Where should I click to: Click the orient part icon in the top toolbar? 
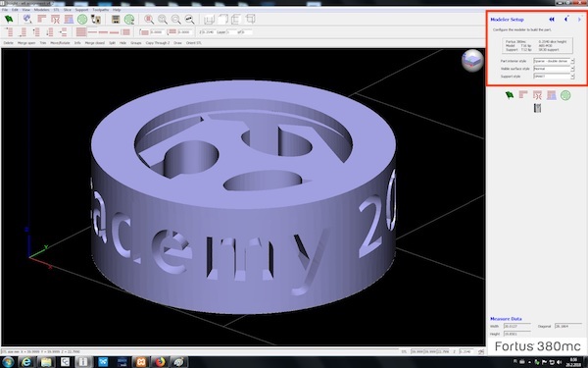41,19
